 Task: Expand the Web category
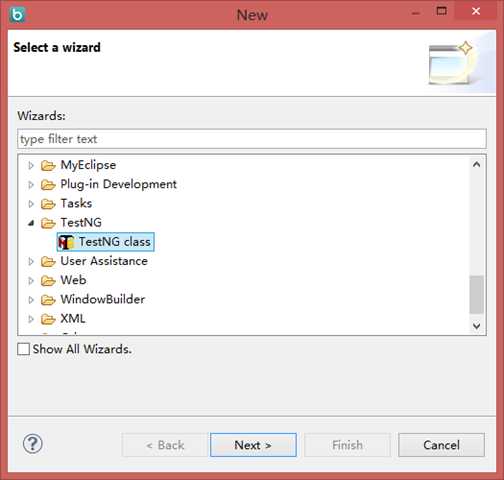[31, 280]
